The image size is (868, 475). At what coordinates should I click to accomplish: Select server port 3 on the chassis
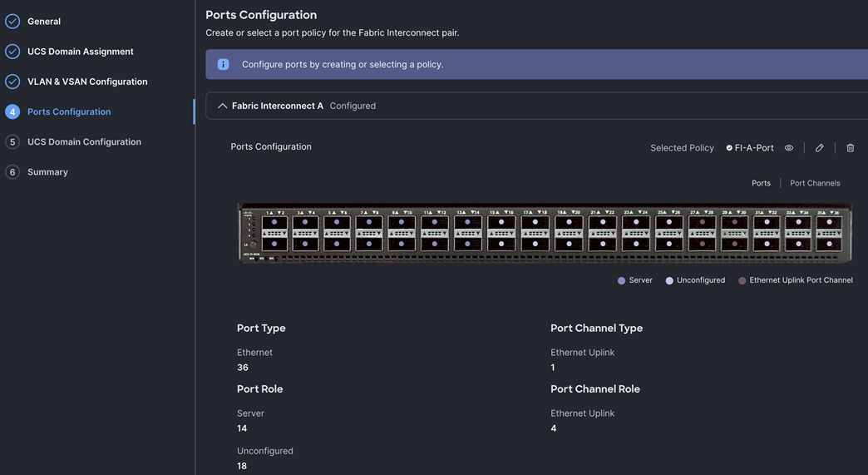point(305,222)
